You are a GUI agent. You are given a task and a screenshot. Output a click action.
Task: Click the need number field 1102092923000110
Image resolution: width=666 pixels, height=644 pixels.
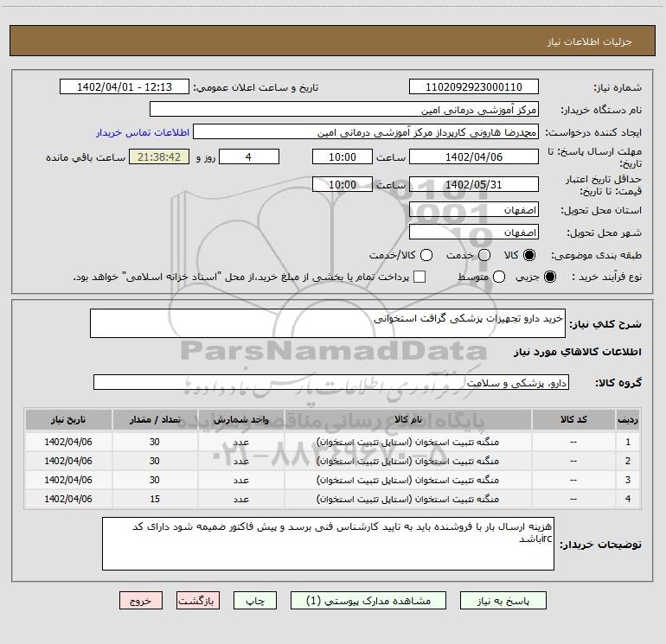474,87
